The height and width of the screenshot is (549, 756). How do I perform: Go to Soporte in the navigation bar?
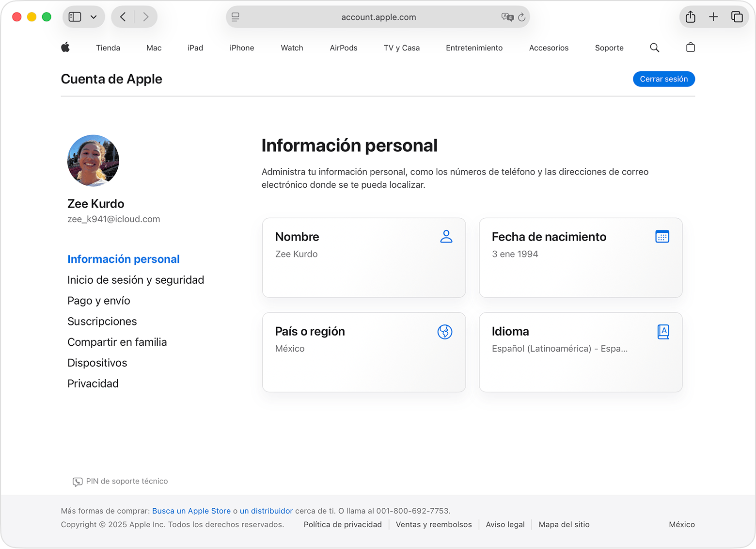[x=609, y=48]
